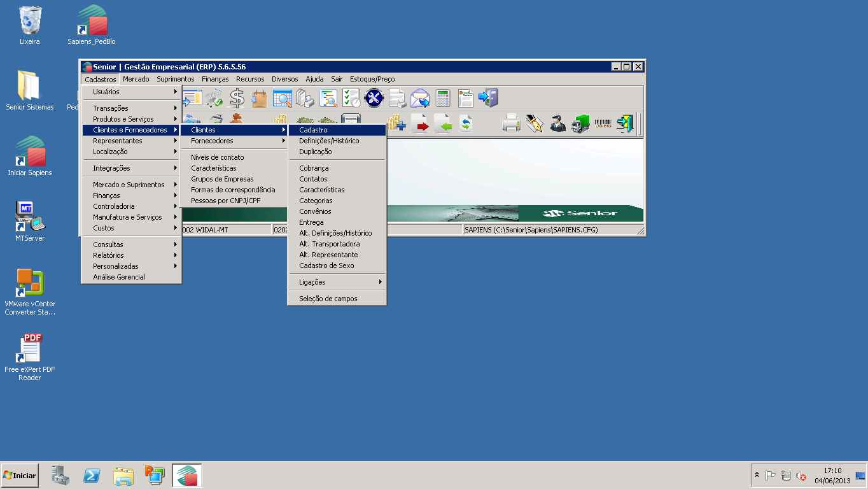Click the volume icon in system tray

(801, 476)
